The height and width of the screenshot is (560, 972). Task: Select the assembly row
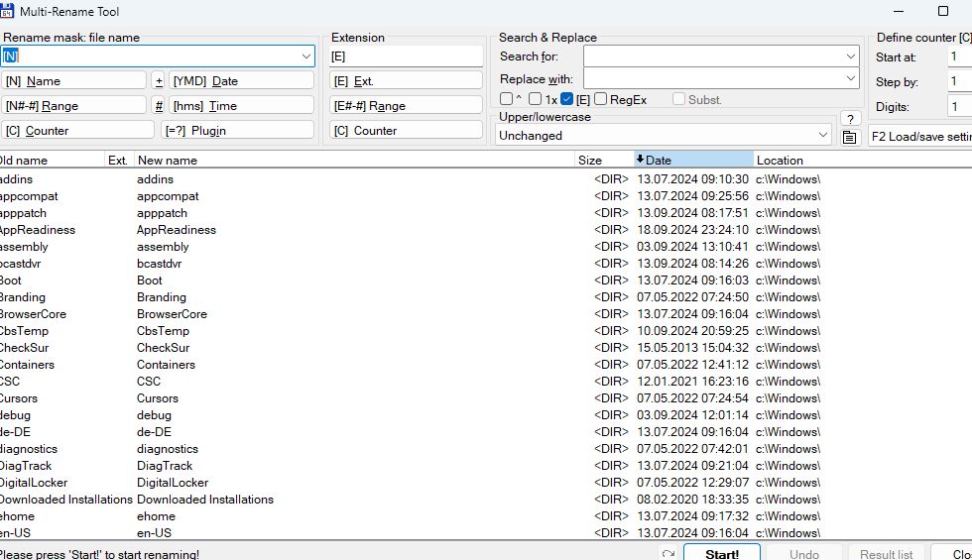click(x=486, y=247)
